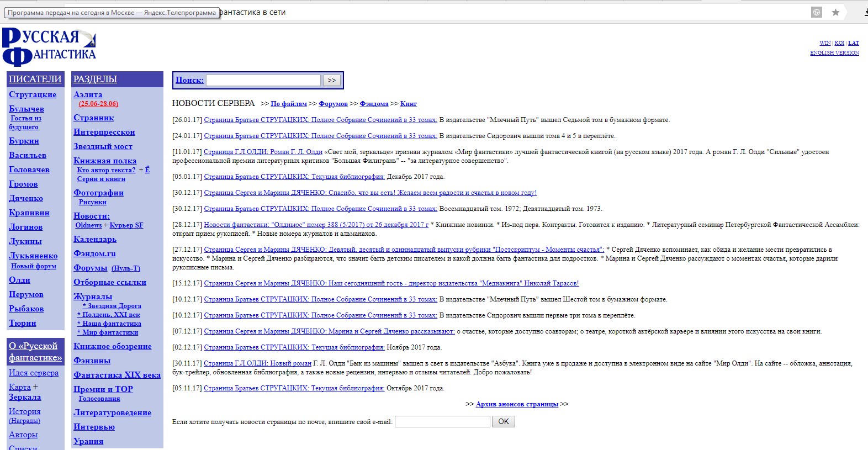Open Серии и книги link

click(x=101, y=179)
